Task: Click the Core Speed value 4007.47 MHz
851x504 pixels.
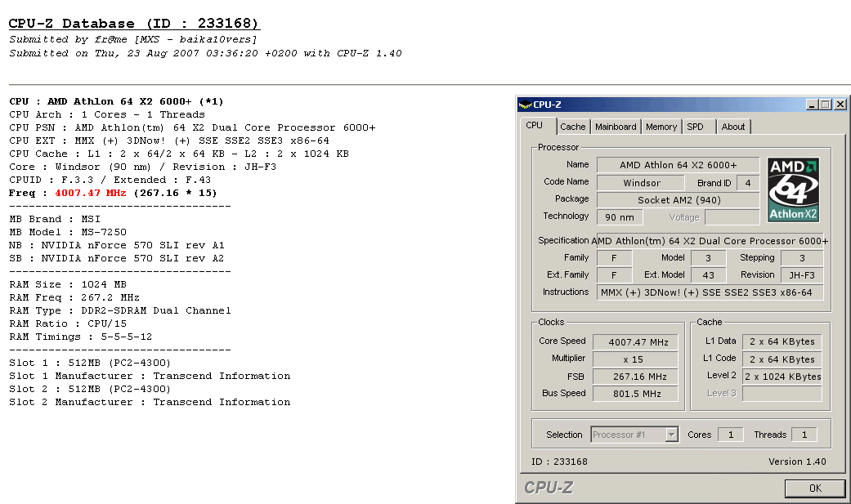Action: [x=635, y=342]
